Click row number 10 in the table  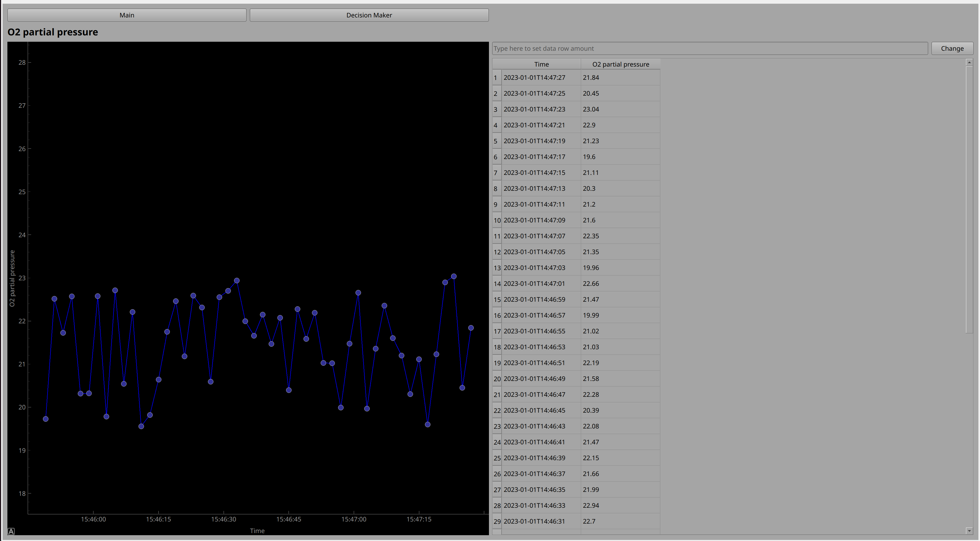pos(496,220)
